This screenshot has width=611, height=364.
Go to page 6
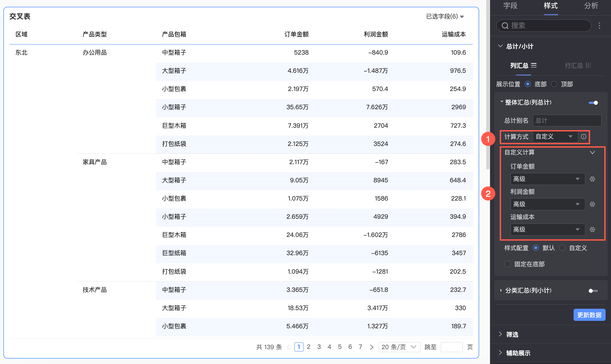[350, 347]
